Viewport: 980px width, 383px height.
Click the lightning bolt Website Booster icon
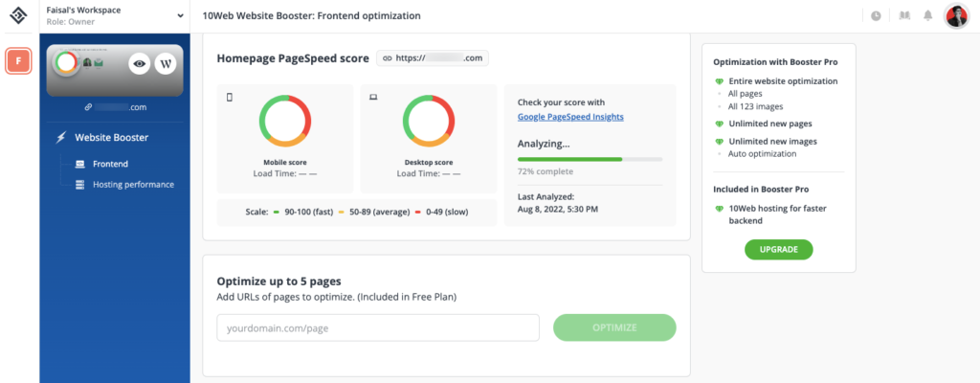point(61,137)
